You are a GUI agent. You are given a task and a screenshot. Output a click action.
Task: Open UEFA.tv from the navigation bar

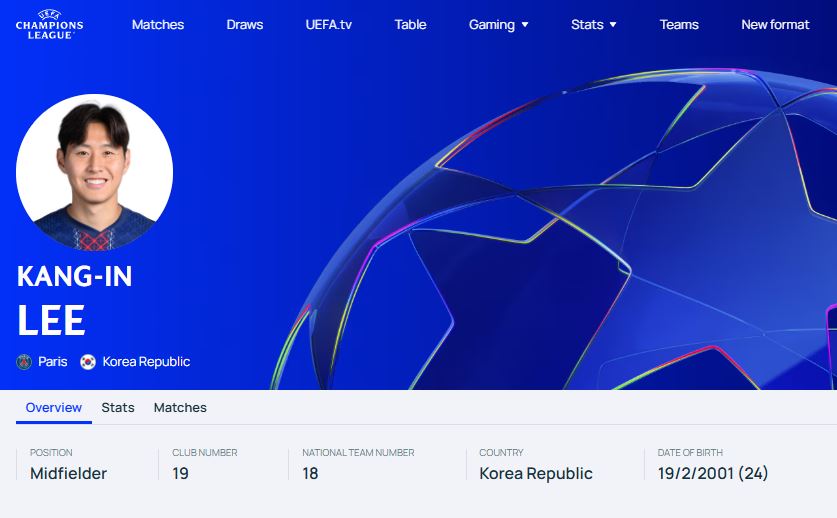point(329,24)
